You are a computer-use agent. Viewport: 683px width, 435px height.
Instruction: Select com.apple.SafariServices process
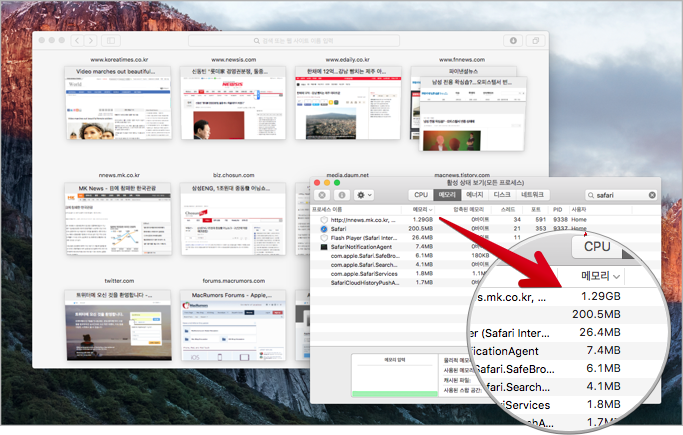click(x=364, y=274)
